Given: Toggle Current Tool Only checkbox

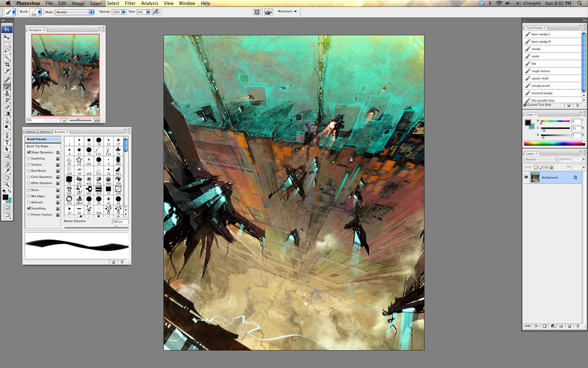Looking at the screenshot, I should [x=525, y=105].
